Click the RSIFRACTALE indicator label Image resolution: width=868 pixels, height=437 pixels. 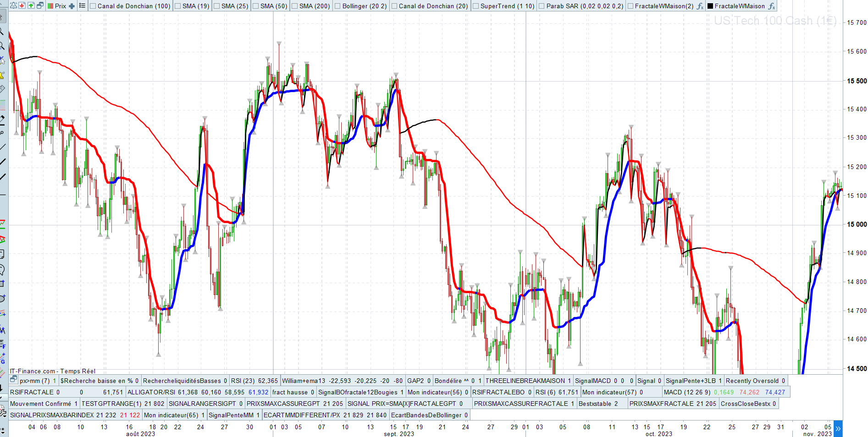(32, 392)
